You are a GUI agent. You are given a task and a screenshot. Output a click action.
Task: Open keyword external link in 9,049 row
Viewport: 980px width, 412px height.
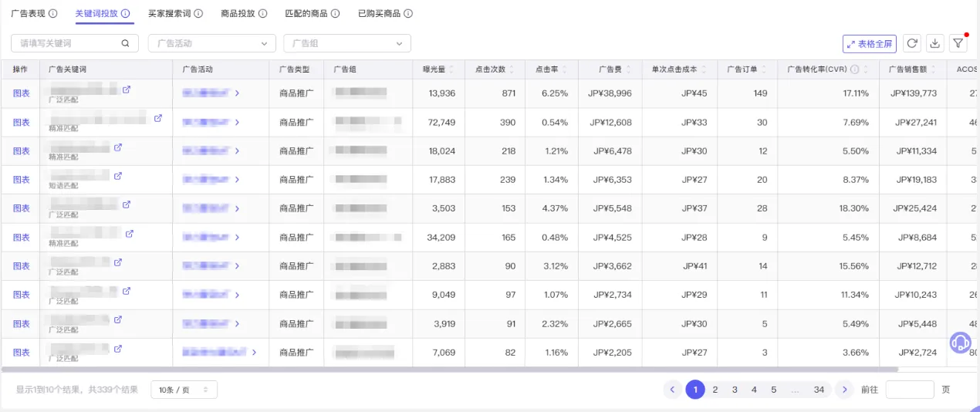coord(127,291)
